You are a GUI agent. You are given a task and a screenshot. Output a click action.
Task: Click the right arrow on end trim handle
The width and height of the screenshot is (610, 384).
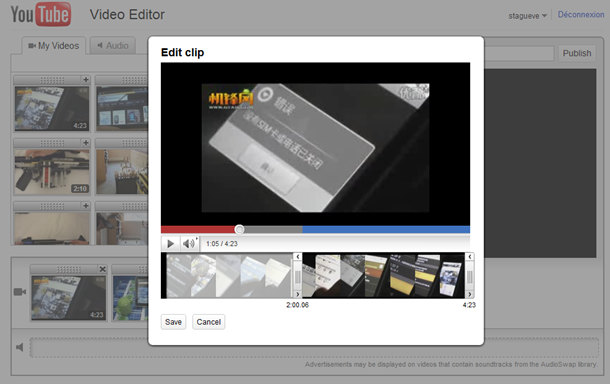tap(470, 294)
